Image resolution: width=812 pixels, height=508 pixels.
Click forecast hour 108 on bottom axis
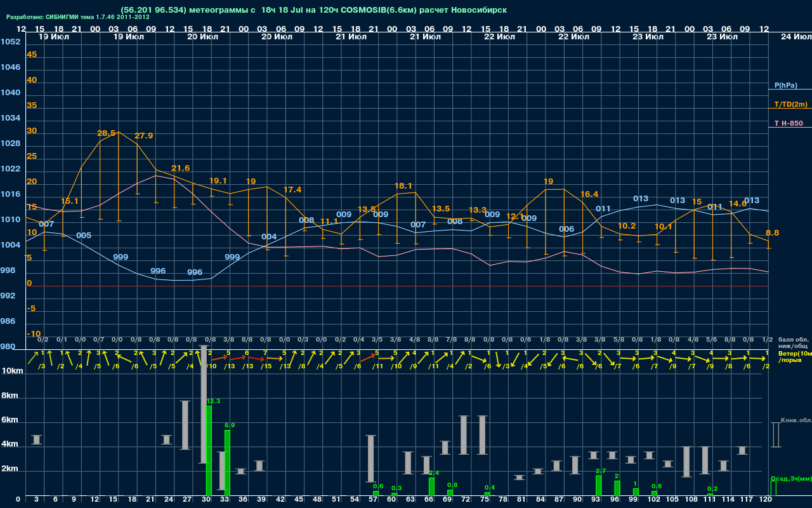(691, 500)
